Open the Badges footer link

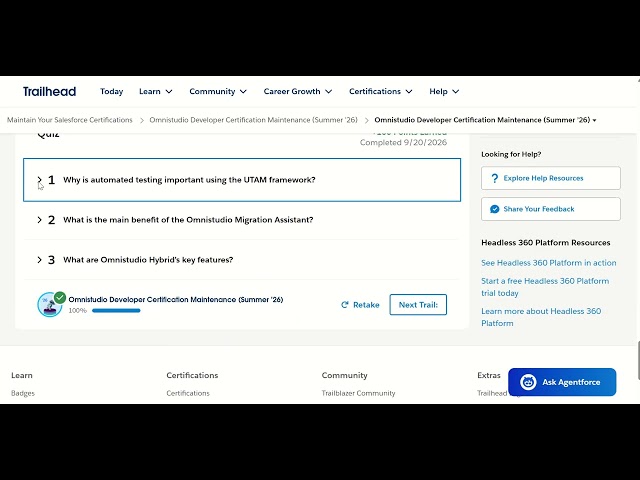click(23, 393)
